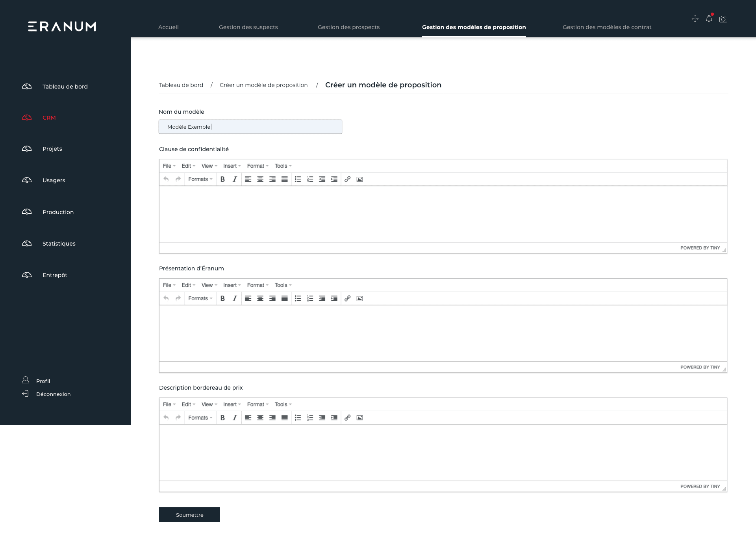Open notifications bell icon
The height and width of the screenshot is (551, 756).
pyautogui.click(x=709, y=18)
